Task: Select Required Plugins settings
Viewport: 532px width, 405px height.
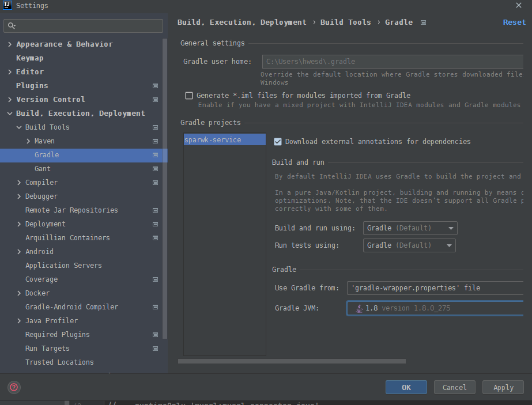Action: click(x=57, y=335)
